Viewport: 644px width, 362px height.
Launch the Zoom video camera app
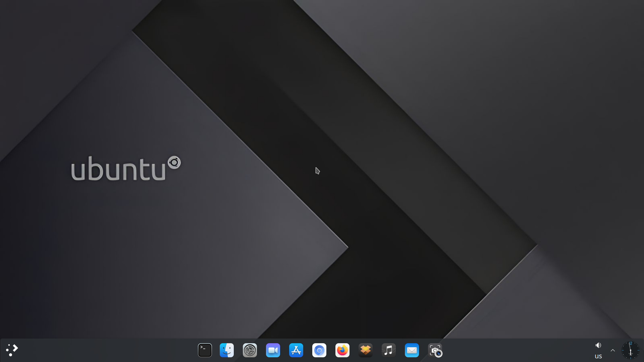point(273,350)
